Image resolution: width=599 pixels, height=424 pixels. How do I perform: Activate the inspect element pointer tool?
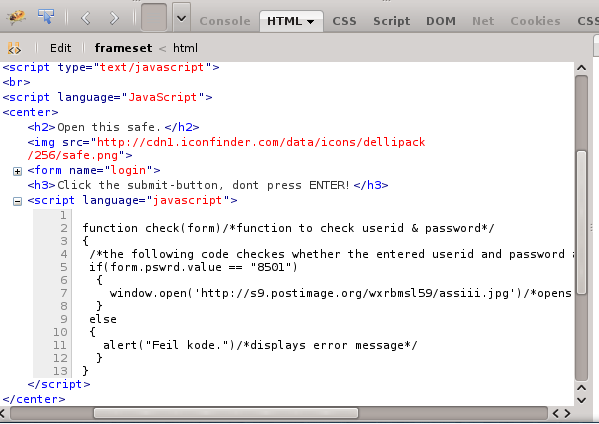point(46,17)
